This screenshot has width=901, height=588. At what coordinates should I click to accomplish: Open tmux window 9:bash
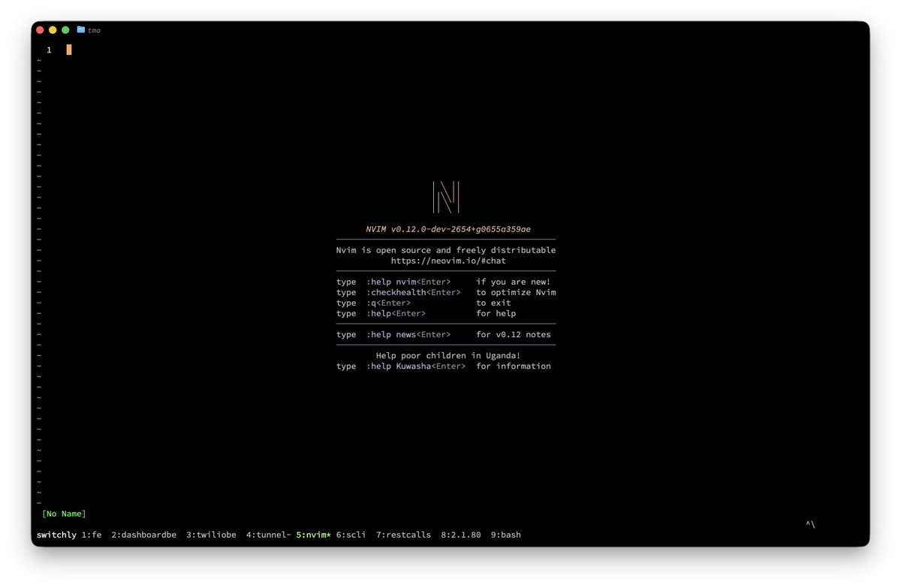coord(506,535)
